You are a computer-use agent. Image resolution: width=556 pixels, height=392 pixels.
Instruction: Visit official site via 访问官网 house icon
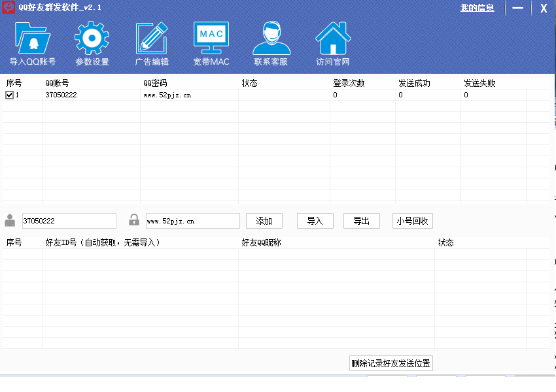333,39
